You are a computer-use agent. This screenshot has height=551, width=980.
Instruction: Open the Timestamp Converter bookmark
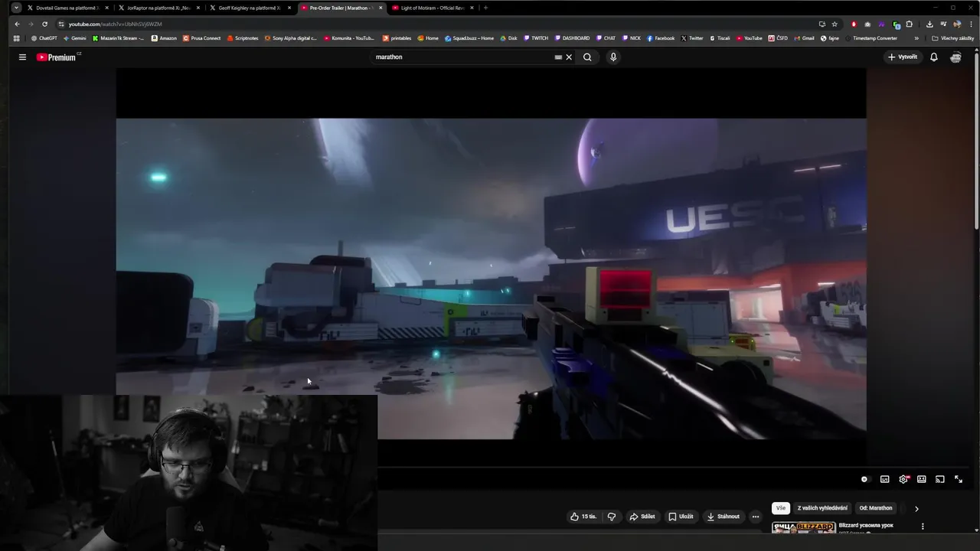tap(872, 38)
